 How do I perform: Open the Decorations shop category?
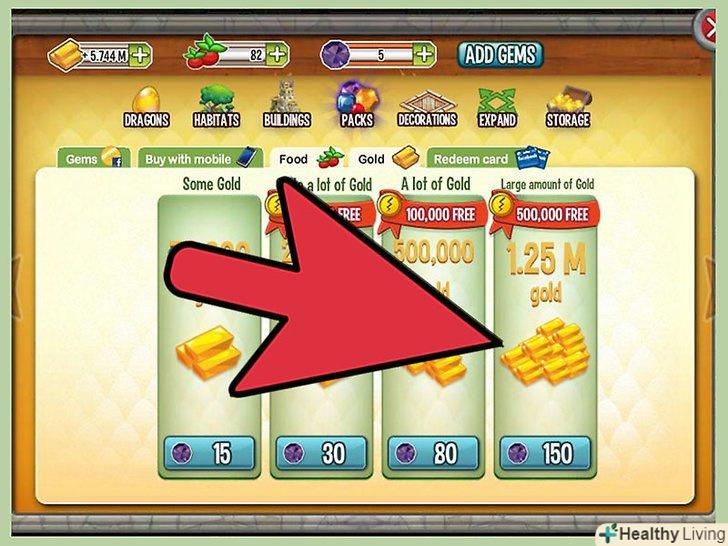click(427, 109)
